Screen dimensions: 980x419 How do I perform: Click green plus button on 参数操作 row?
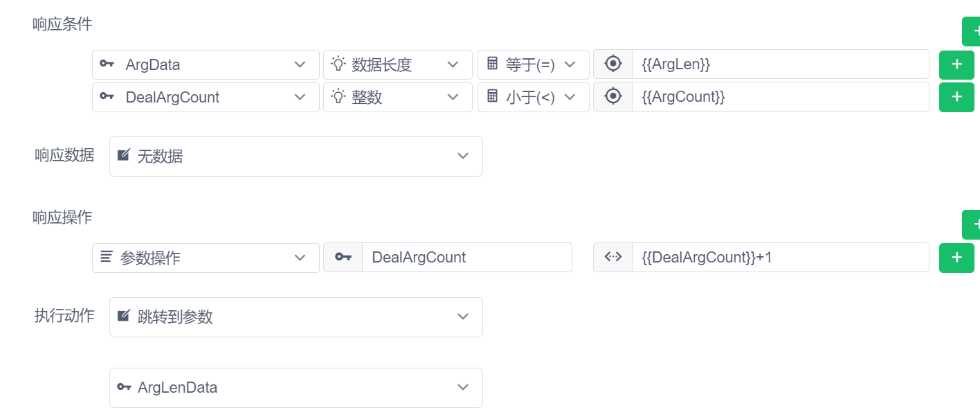(956, 258)
